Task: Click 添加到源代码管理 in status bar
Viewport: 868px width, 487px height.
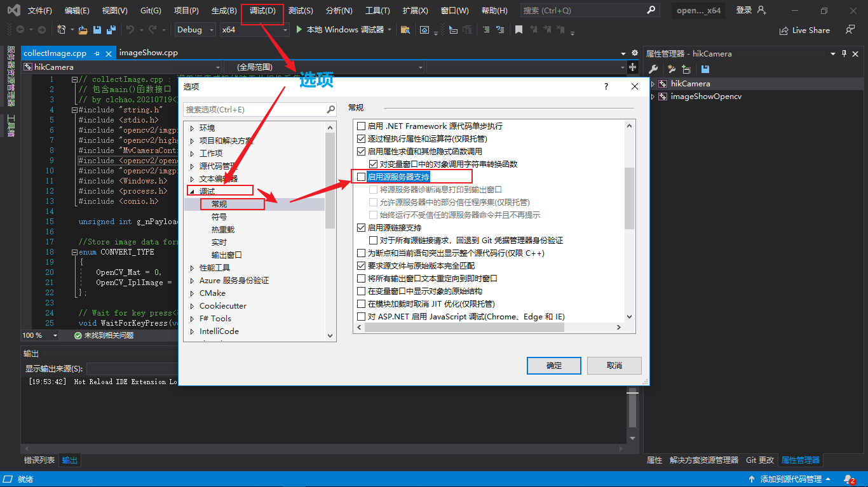Action: coord(790,479)
